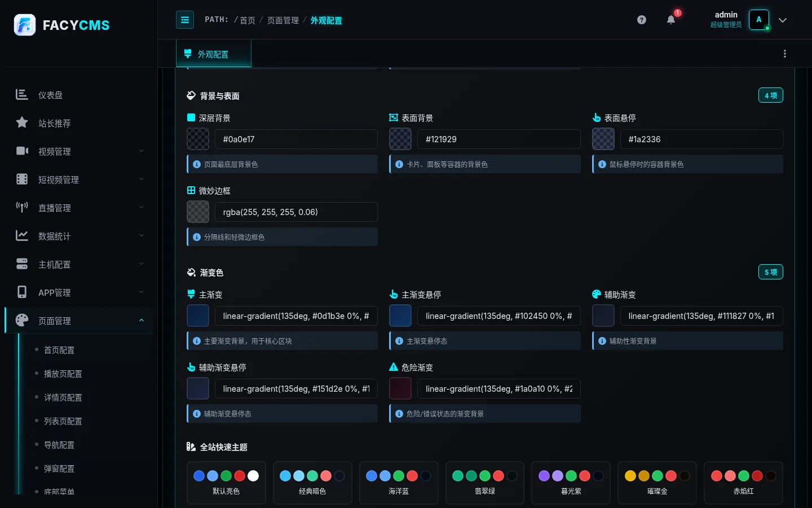Switch to the 外观配置 tab
Image resolution: width=812 pixels, height=508 pixels.
click(x=213, y=54)
